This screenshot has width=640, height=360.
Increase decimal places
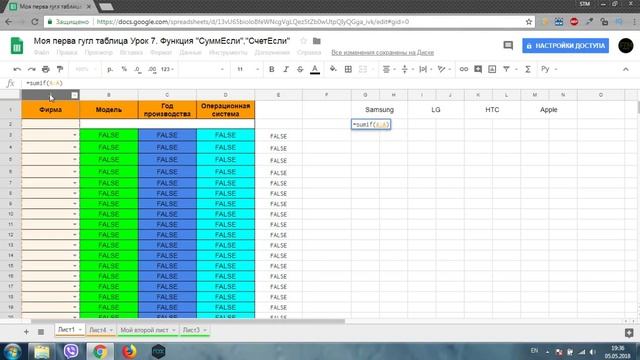click(x=152, y=69)
